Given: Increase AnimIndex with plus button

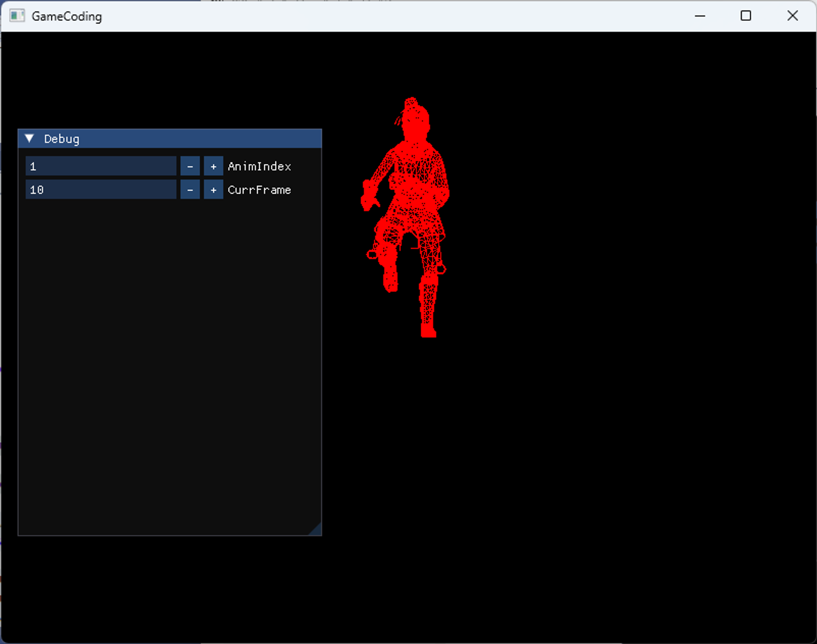Looking at the screenshot, I should tap(213, 166).
